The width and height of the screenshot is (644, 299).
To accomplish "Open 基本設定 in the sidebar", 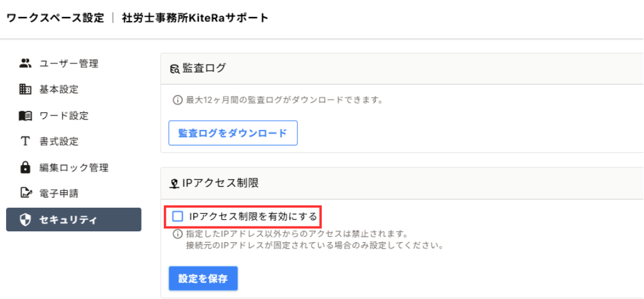I will pos(59,89).
